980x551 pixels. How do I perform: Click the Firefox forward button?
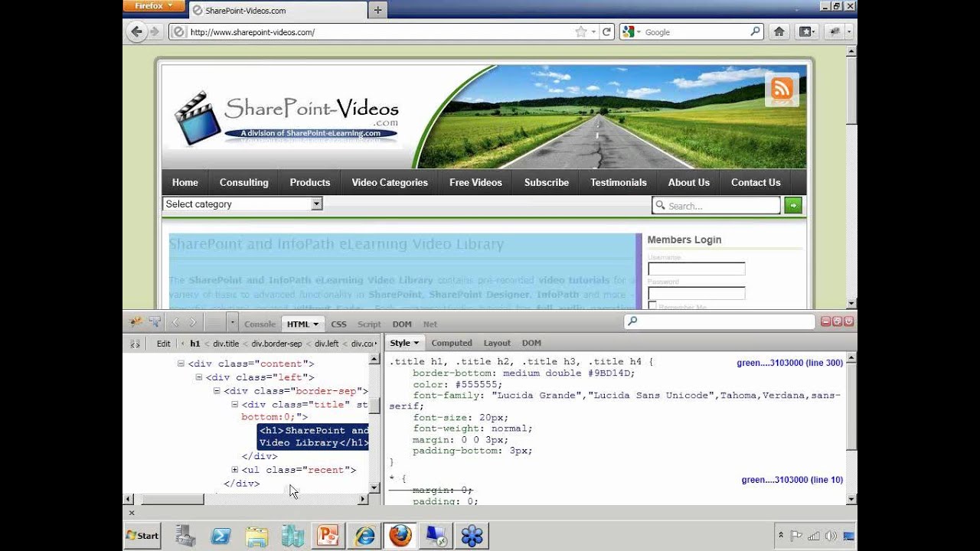(155, 31)
